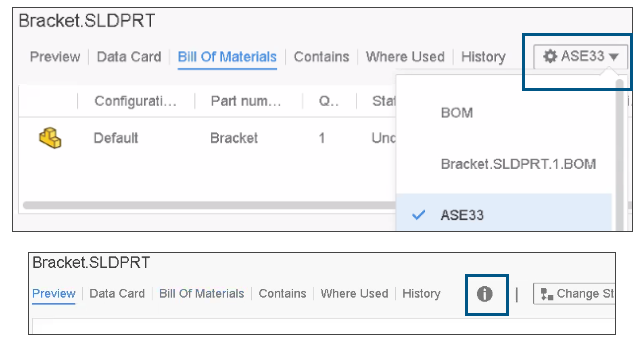
Task: Open the Bill Of Materials tab in upper panel
Action: (x=227, y=57)
